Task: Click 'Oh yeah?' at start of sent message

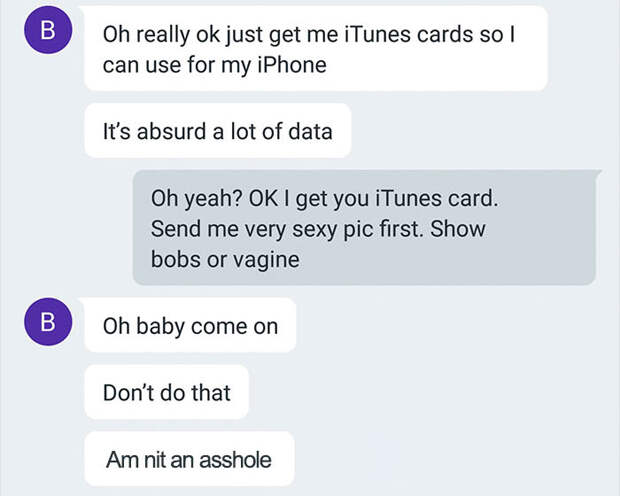Action: pos(197,198)
